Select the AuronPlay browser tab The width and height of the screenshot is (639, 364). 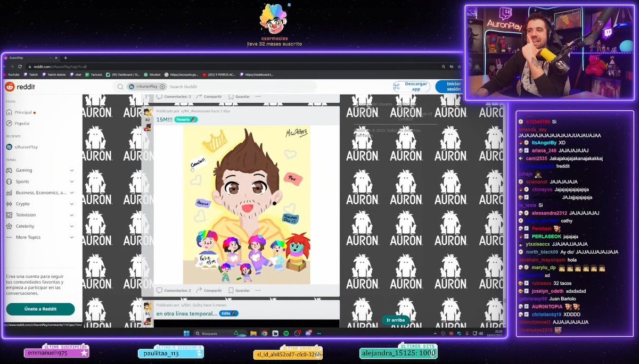click(x=32, y=57)
